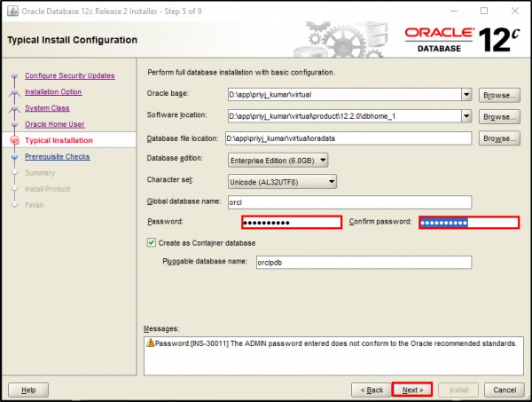Viewport: 532px width, 402px height.
Task: Open the Installation Option step
Action: click(x=53, y=92)
